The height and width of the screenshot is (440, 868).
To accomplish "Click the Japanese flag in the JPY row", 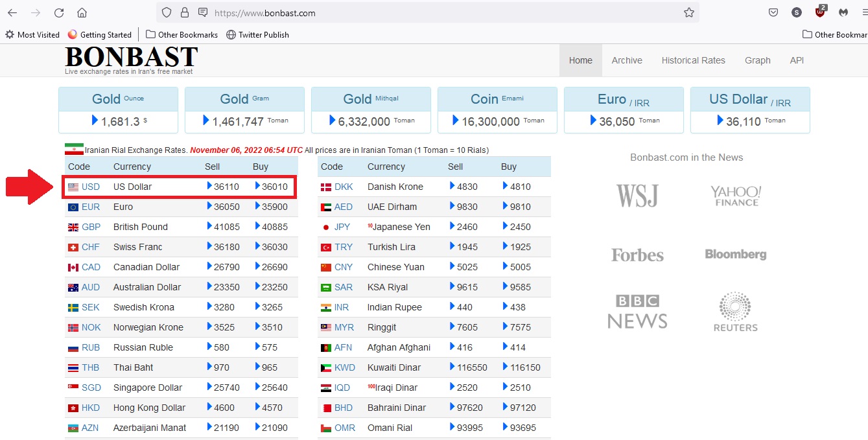I will 326,227.
